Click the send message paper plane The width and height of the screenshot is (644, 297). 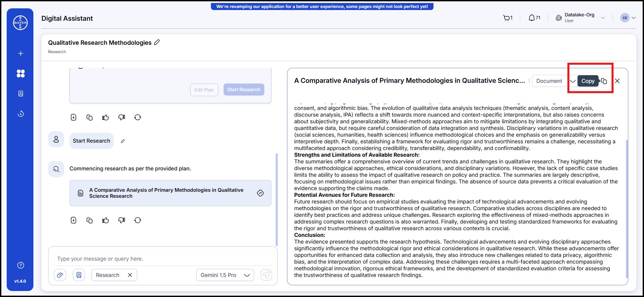(x=266, y=275)
